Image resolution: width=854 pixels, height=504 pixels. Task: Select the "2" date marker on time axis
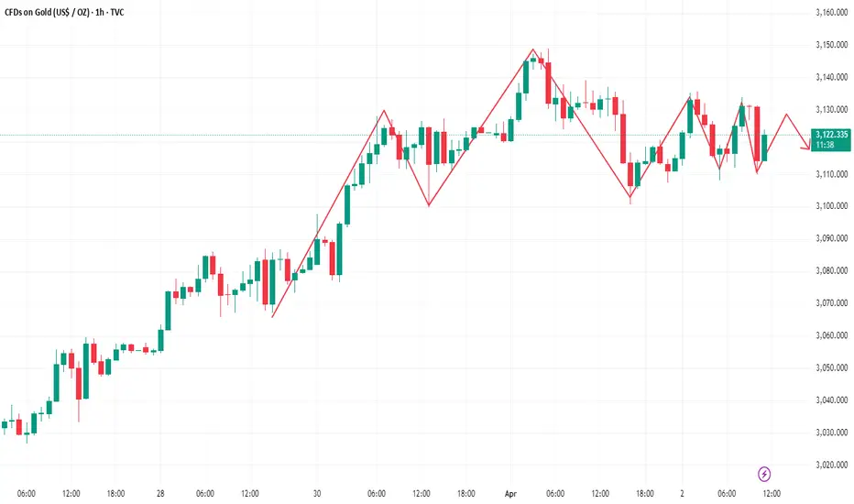coord(683,493)
